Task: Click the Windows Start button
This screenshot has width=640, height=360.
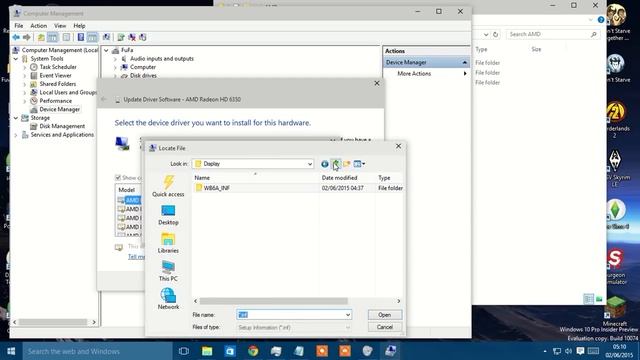Action: (x=11, y=351)
